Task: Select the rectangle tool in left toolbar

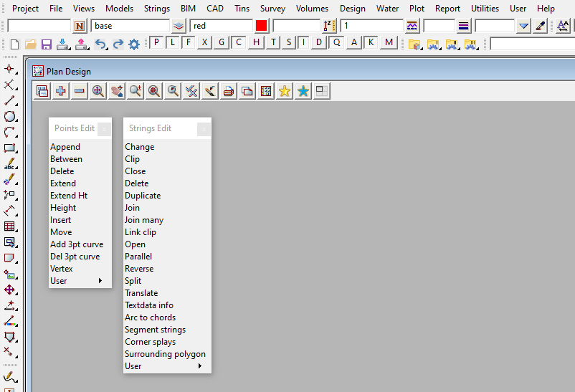Action: tap(9, 148)
